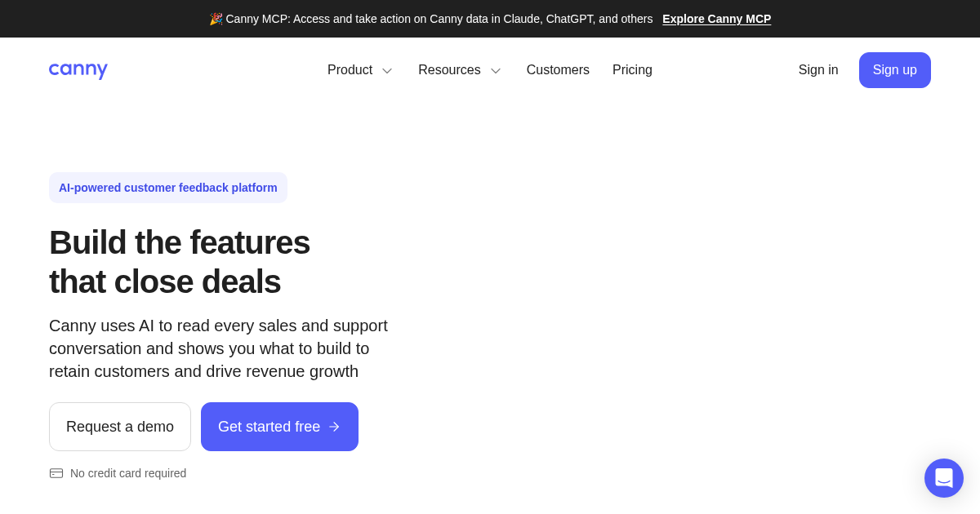Expand the Resources menu chevron
The height and width of the screenshot is (514, 980).
point(496,71)
